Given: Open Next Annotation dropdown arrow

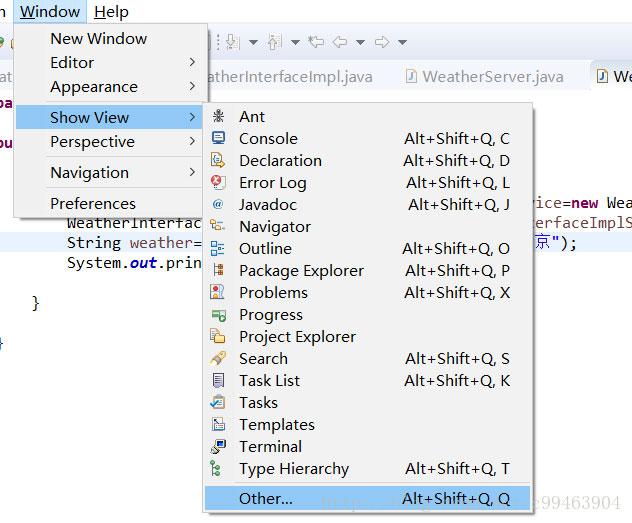Looking at the screenshot, I should coord(253,42).
